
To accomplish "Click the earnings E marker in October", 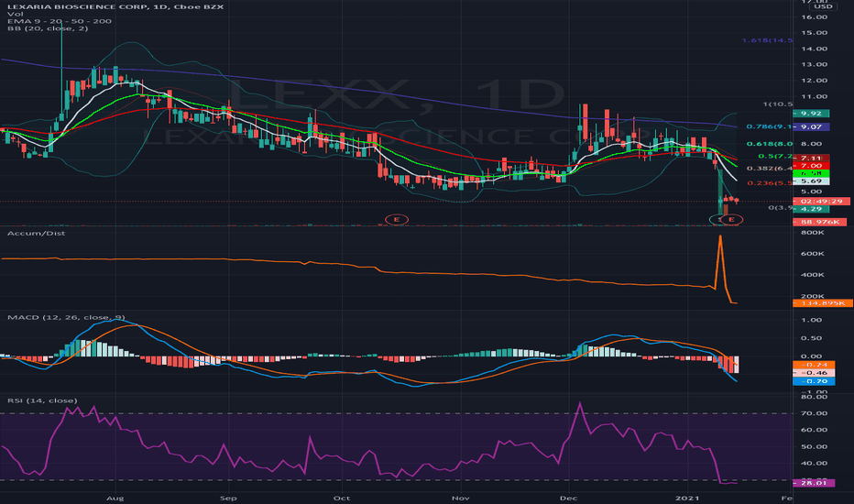I will 397,220.
